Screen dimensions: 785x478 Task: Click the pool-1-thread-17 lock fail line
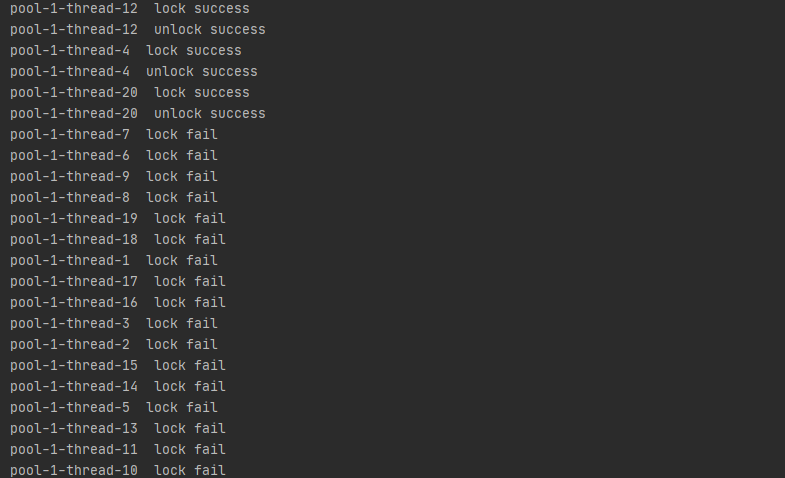118,282
